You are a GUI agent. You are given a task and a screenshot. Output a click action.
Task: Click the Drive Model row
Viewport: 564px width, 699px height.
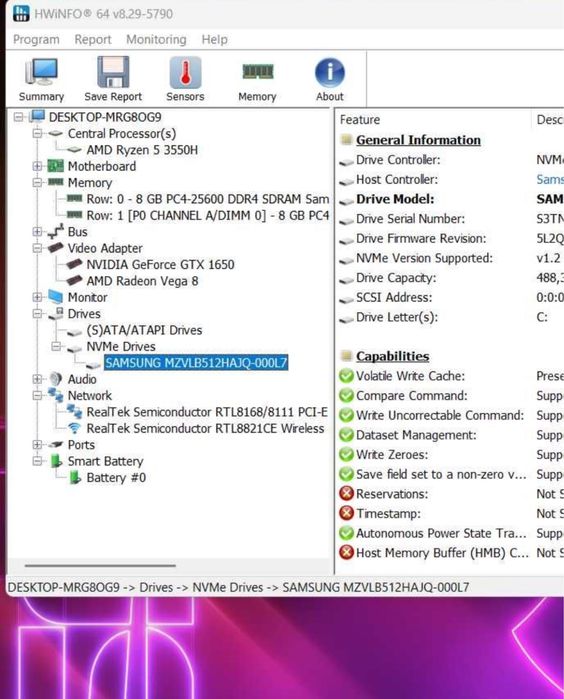pyautogui.click(x=450, y=199)
